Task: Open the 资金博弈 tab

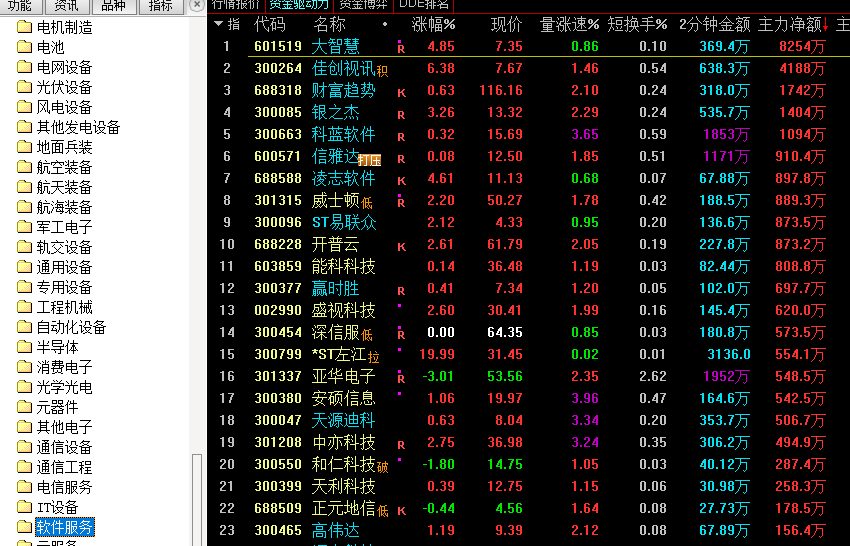Action: tap(363, 5)
